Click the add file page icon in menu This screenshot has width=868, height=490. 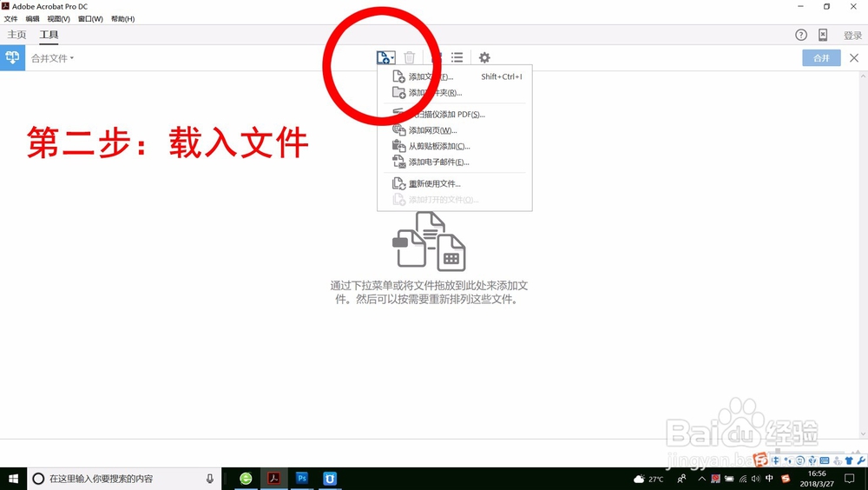[398, 76]
